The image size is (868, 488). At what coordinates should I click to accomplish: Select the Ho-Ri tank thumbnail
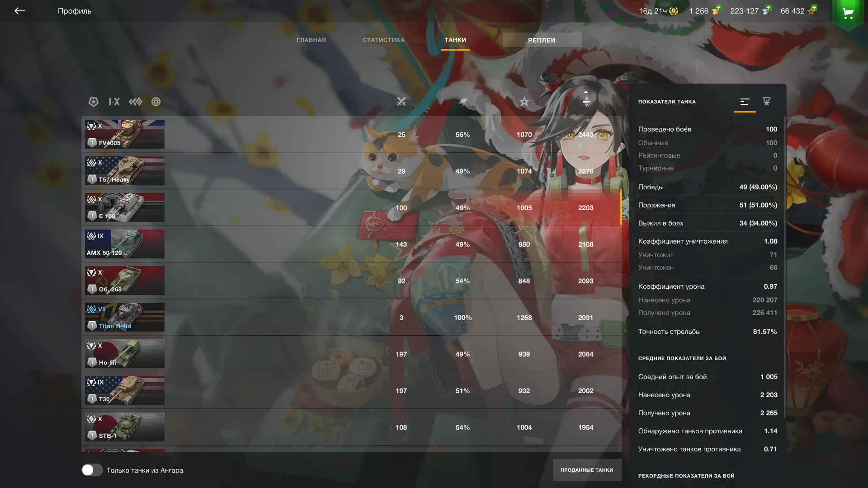pos(125,354)
